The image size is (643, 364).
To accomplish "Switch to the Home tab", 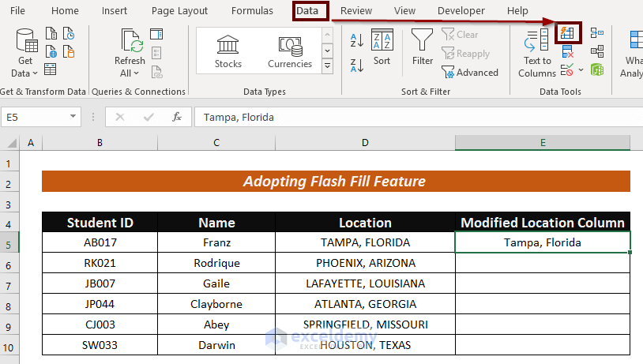I will [x=65, y=10].
